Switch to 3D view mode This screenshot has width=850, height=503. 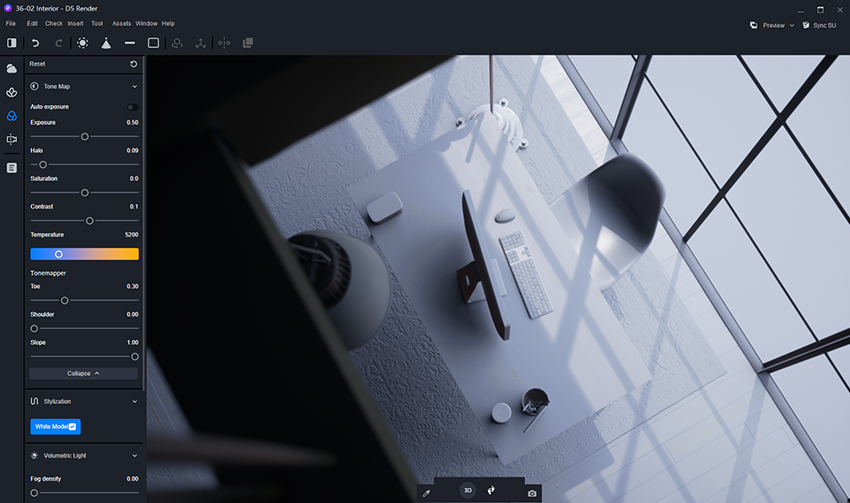[467, 491]
